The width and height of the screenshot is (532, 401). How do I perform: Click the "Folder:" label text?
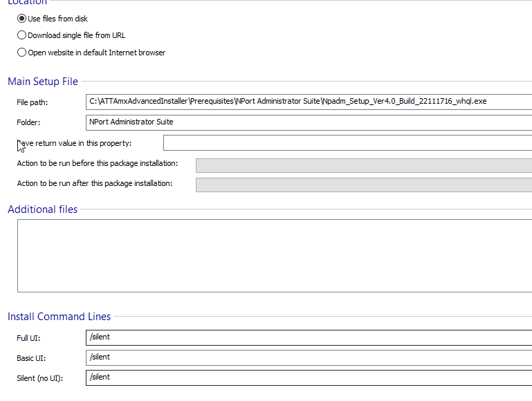[x=29, y=122]
